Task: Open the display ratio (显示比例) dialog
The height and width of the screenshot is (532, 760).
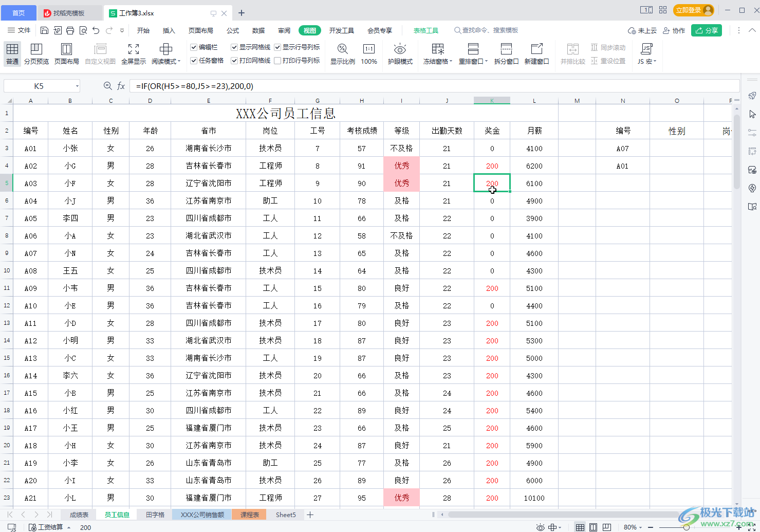Action: tap(343, 53)
